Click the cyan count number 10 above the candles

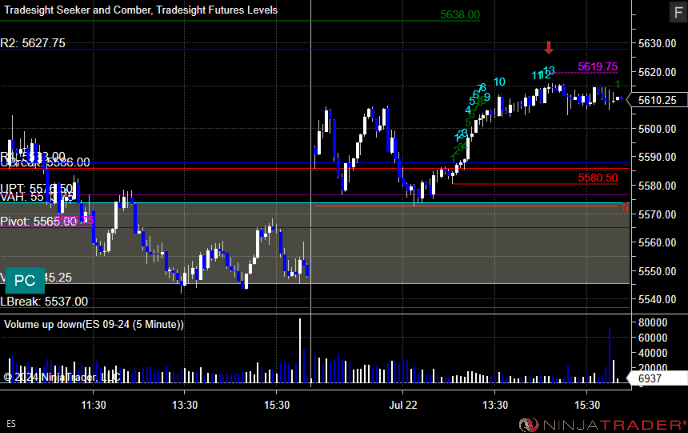(499, 82)
